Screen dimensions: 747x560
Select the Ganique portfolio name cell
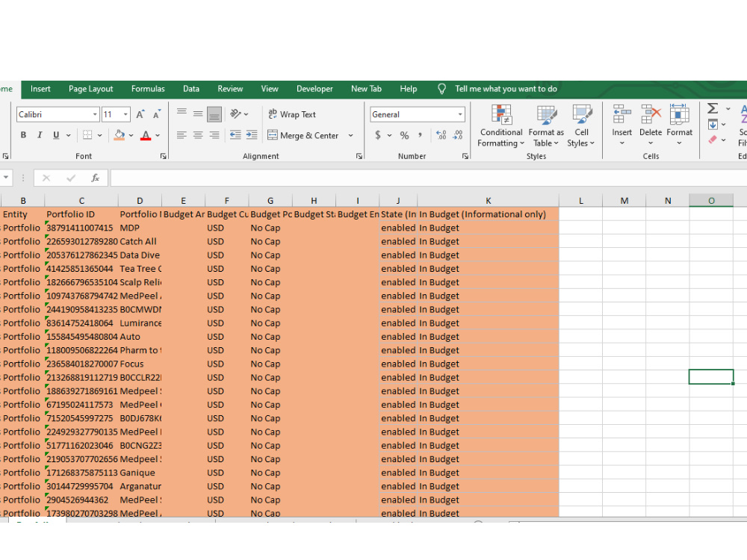point(140,473)
